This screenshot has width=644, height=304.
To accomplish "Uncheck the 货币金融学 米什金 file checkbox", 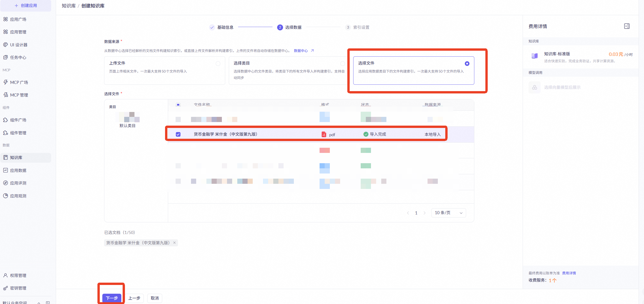I will coord(178,134).
